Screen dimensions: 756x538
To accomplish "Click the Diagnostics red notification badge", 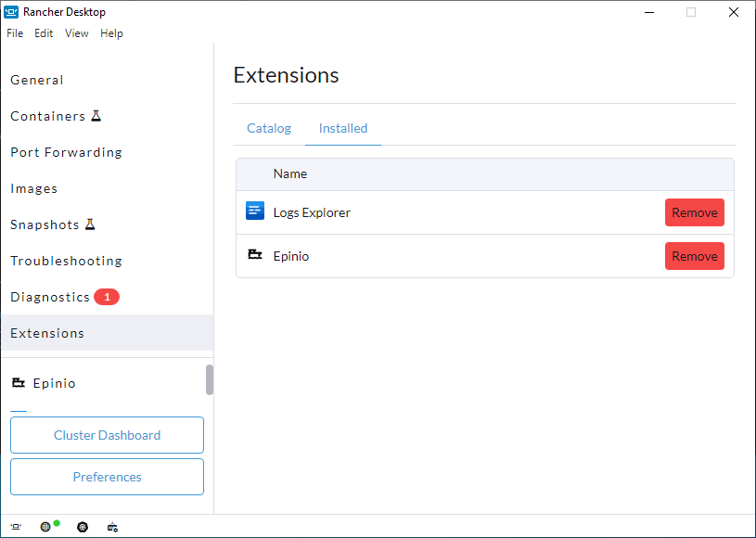I will click(107, 297).
